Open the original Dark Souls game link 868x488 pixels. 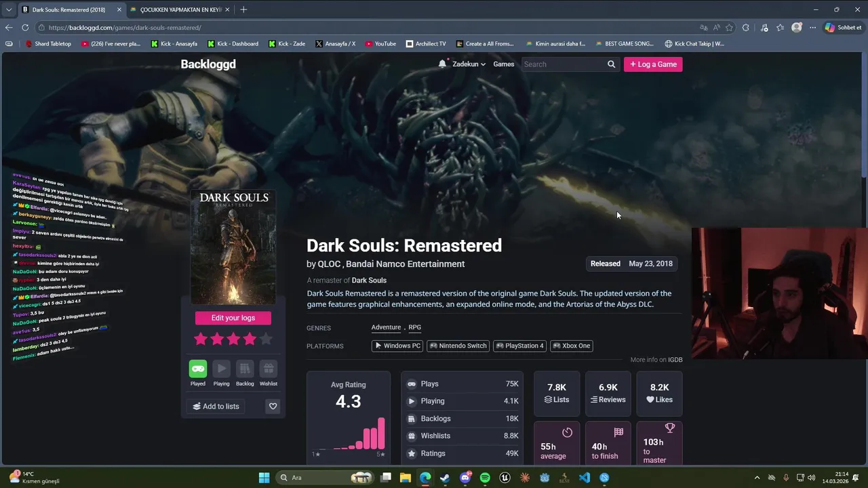click(x=369, y=281)
